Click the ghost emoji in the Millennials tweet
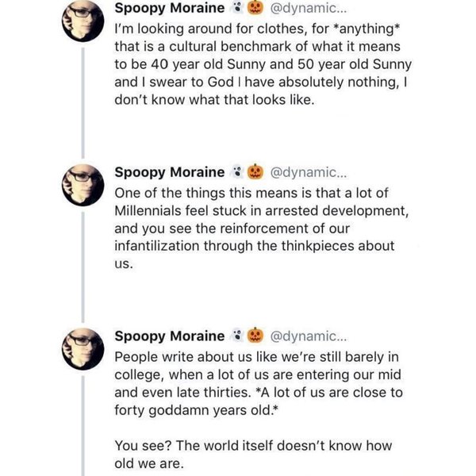Screen dimensions: 476x476 coord(236,171)
